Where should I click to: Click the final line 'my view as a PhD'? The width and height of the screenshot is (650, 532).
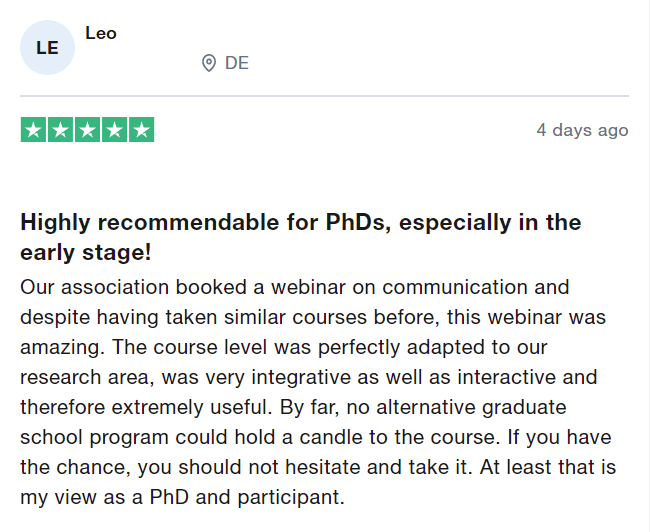click(x=182, y=497)
